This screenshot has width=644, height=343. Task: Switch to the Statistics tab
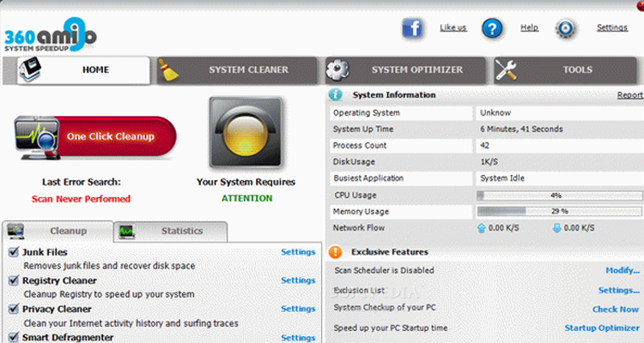tap(170, 232)
